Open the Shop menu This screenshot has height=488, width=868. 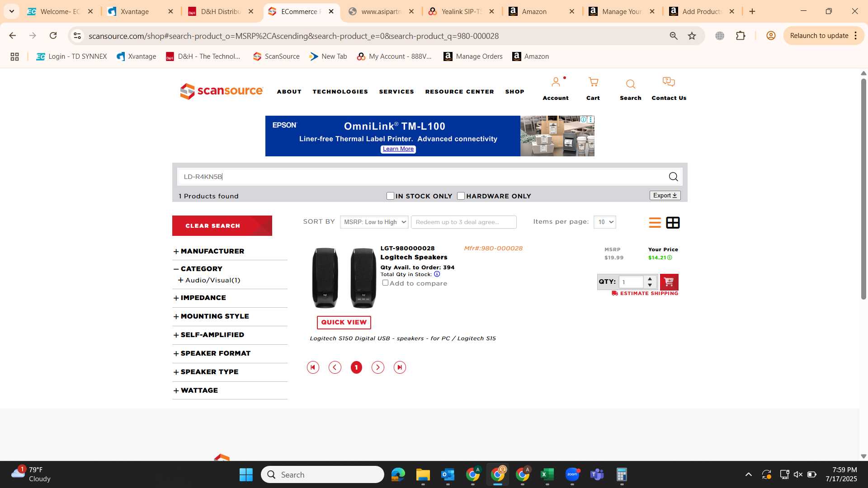coord(514,92)
